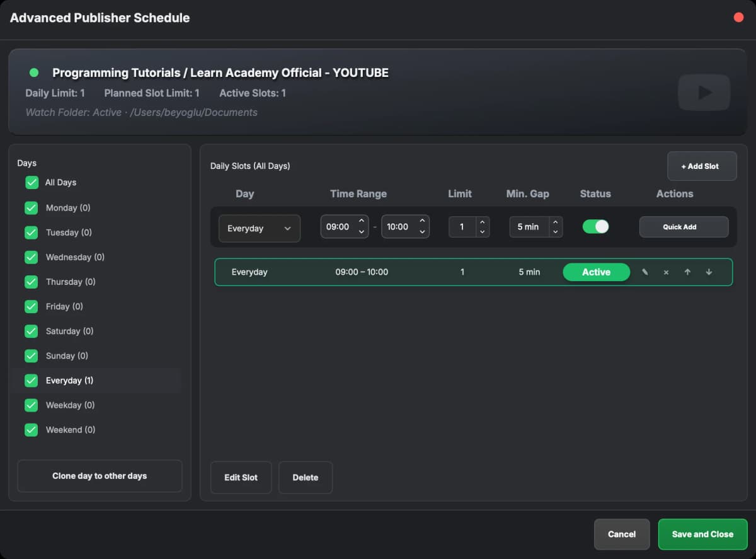Image resolution: width=756 pixels, height=559 pixels.
Task: Remove the Everyday slot using the x icon
Action: pyautogui.click(x=666, y=272)
